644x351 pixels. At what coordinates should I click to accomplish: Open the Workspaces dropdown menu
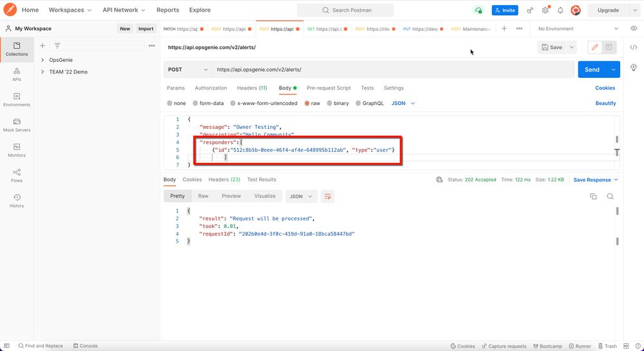[x=70, y=10]
